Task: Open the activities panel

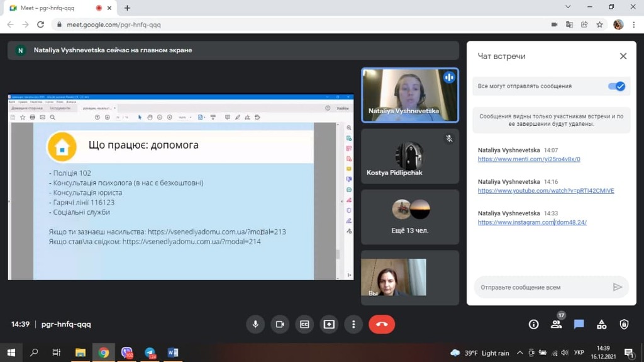Action: point(601,324)
